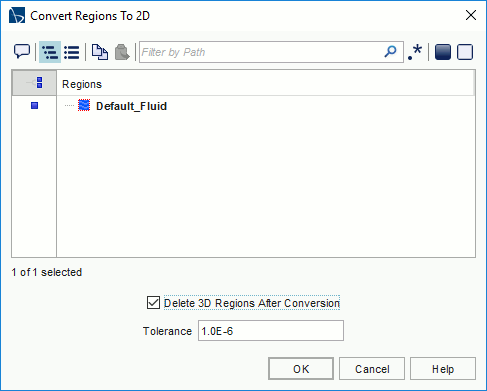Click the STAR-CCM+ logo in title bar
The height and width of the screenshot is (391, 487).
click(17, 15)
